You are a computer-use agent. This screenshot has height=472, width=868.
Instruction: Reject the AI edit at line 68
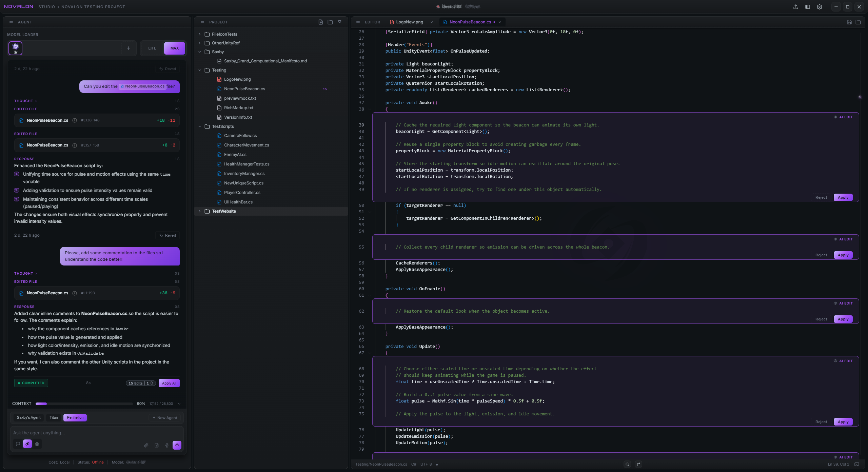[x=821, y=422]
